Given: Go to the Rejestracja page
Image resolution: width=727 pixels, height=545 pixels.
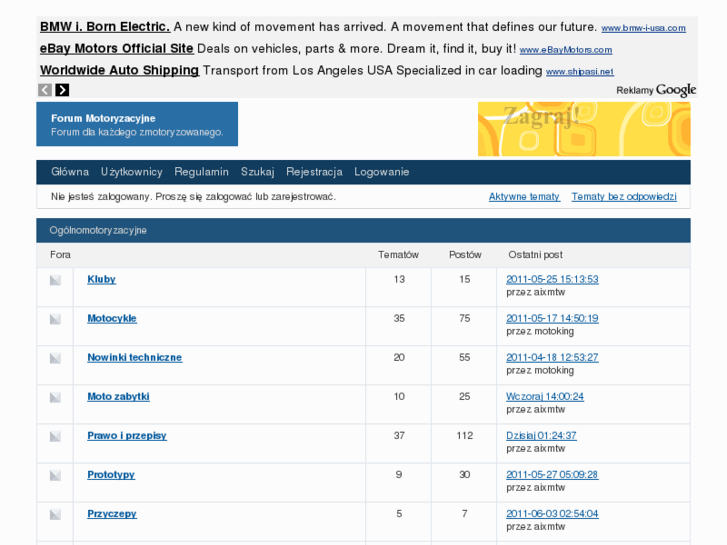Looking at the screenshot, I should (x=314, y=172).
